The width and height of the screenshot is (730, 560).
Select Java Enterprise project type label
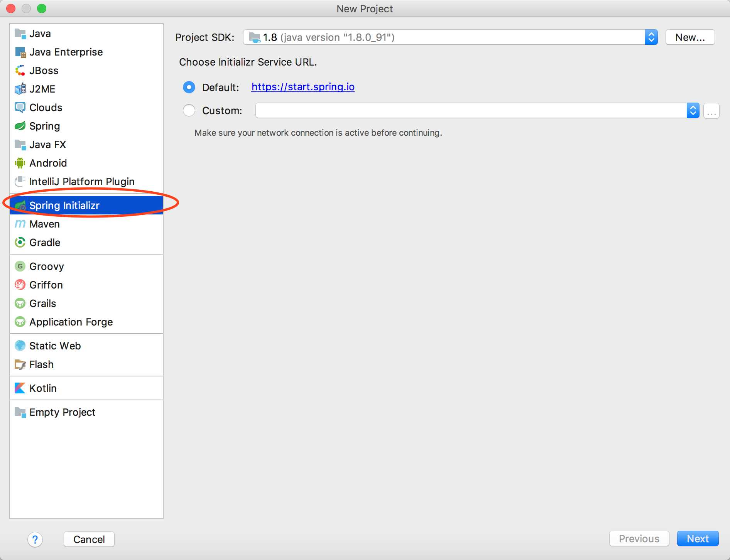coord(66,52)
